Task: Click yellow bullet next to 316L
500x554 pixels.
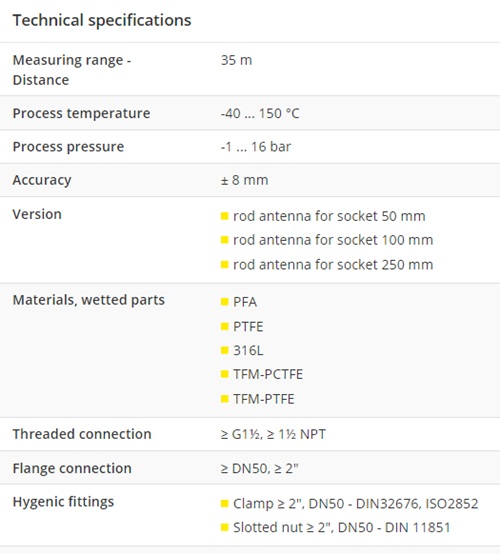Action: tap(224, 350)
